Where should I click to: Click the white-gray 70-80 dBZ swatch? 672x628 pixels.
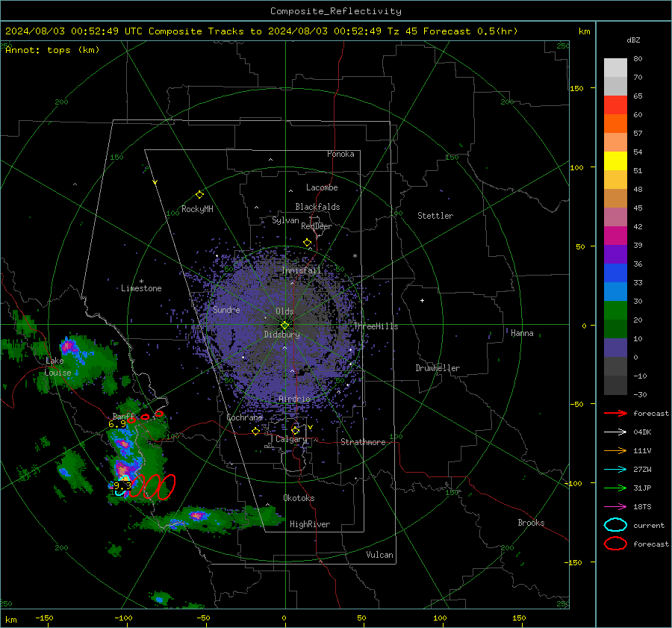pos(615,68)
